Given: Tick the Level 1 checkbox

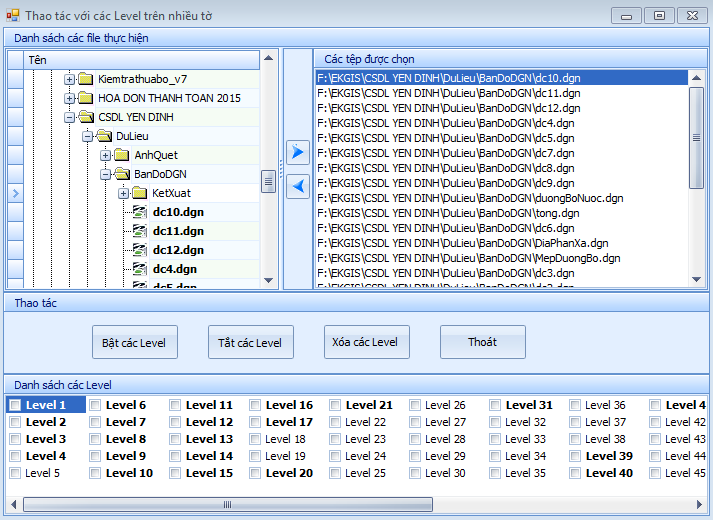Looking at the screenshot, I should (15, 405).
